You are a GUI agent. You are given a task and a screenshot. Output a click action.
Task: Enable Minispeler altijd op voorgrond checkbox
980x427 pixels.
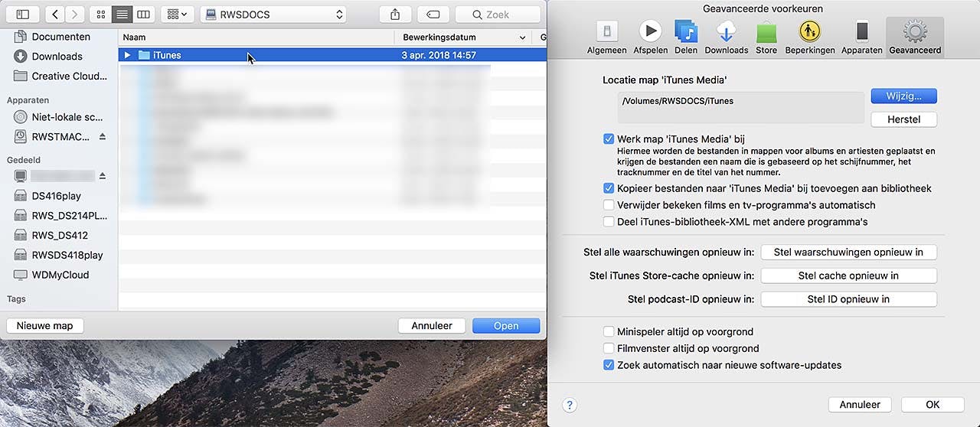pyautogui.click(x=609, y=331)
